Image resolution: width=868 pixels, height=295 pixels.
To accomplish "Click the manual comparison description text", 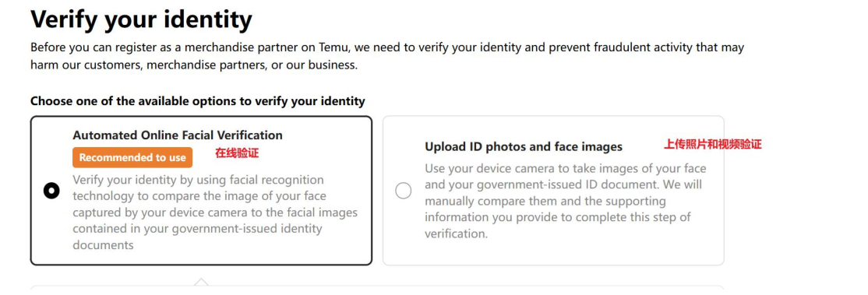I will pyautogui.click(x=566, y=200).
